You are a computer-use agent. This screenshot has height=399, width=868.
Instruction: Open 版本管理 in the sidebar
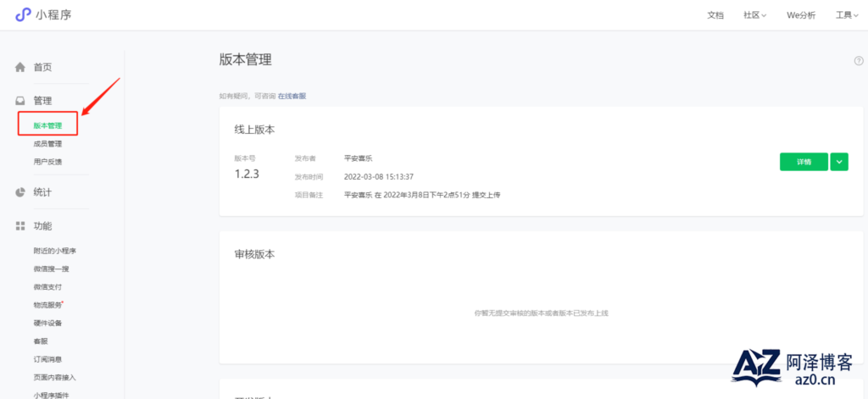click(47, 125)
